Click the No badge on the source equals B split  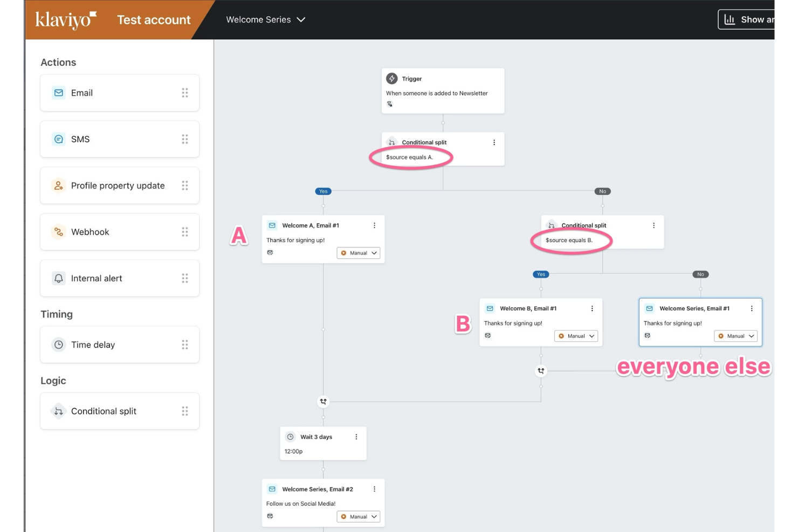[x=700, y=274]
